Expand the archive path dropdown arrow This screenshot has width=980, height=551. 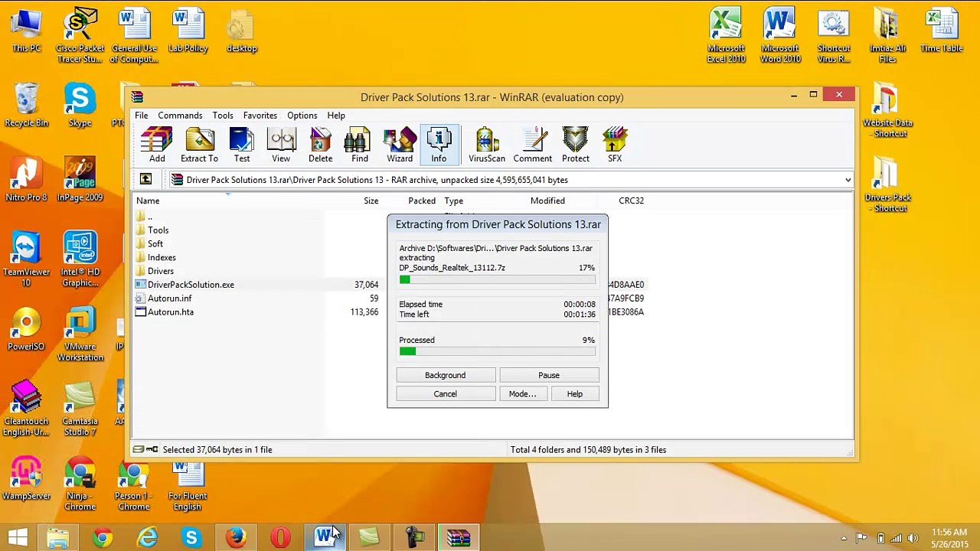pyautogui.click(x=848, y=180)
